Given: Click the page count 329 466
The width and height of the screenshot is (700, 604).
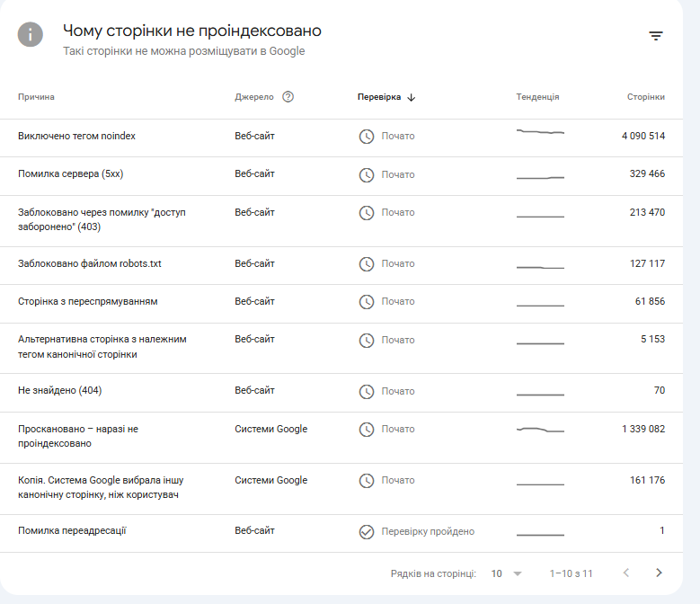Looking at the screenshot, I should (x=647, y=173).
